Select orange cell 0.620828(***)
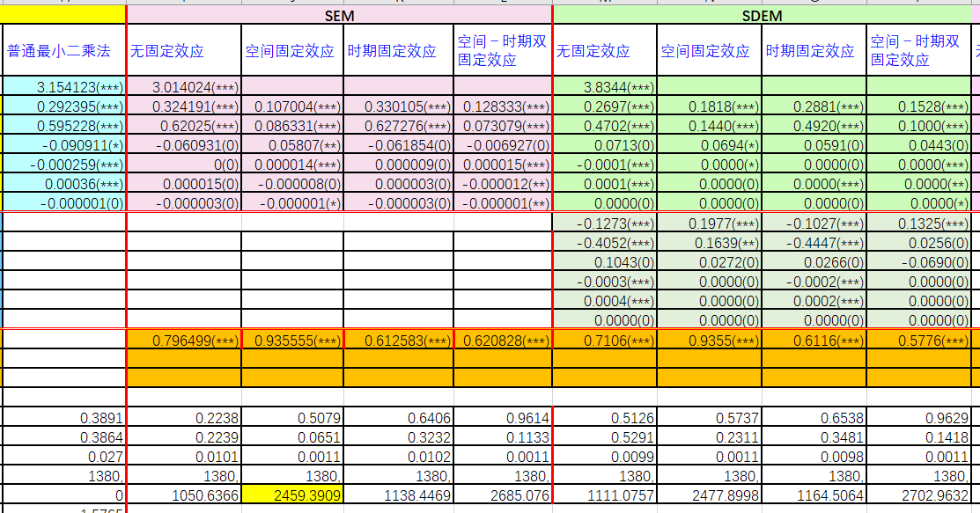 tap(503, 340)
